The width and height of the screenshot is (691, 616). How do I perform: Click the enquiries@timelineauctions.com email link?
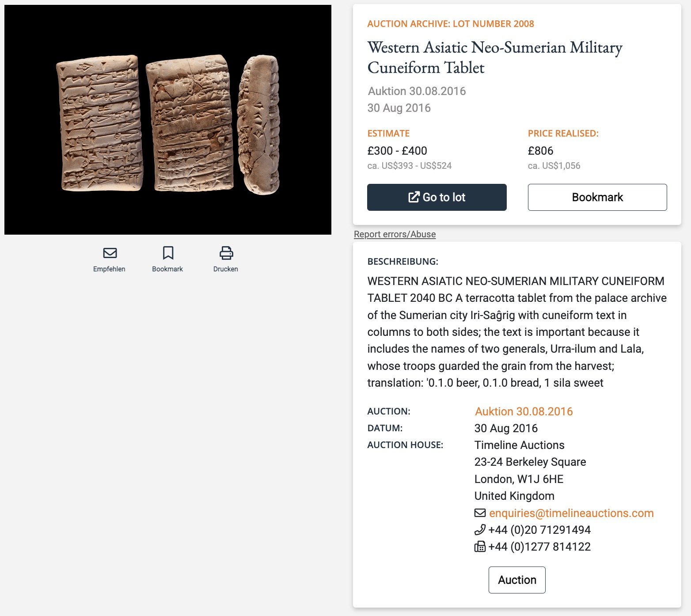pyautogui.click(x=571, y=513)
